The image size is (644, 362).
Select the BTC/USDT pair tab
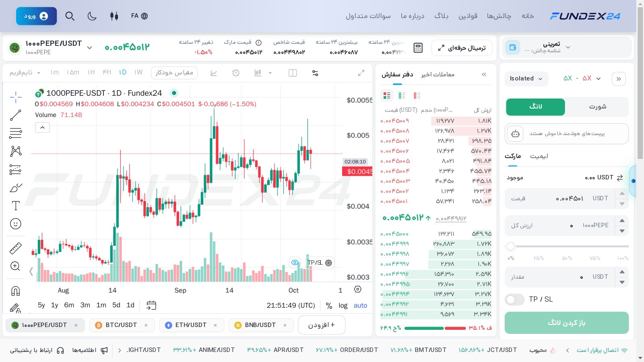click(121, 325)
